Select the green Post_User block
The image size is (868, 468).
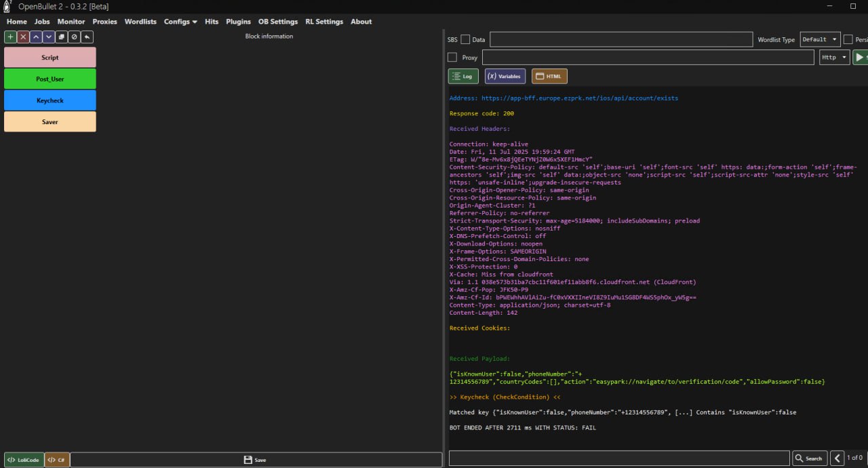[50, 79]
